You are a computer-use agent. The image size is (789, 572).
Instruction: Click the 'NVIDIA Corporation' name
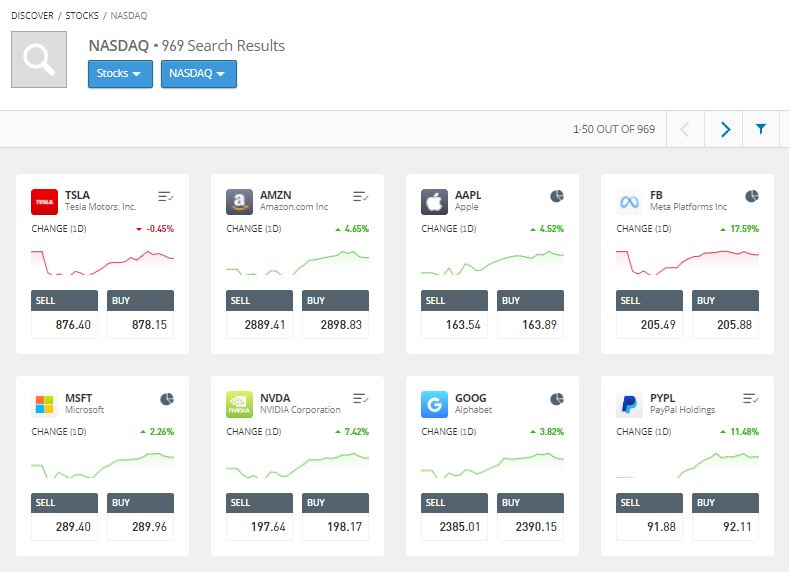click(x=300, y=410)
